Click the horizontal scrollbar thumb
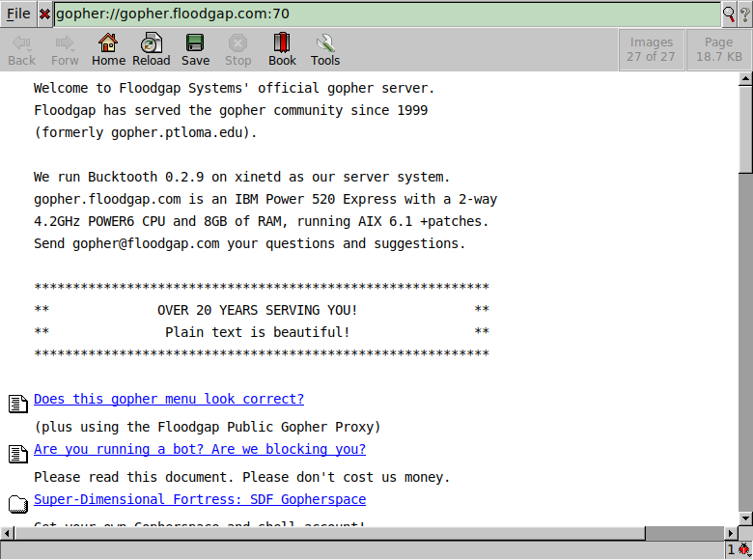753x560 pixels. click(329, 533)
